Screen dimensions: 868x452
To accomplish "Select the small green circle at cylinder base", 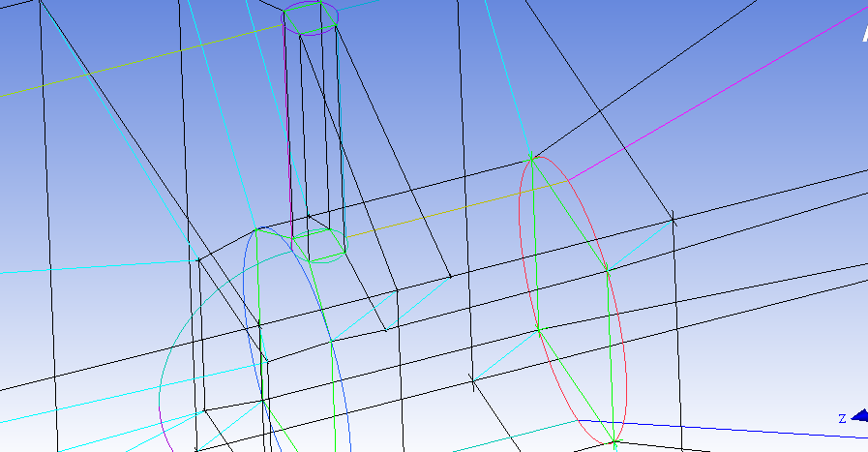I will tap(319, 246).
